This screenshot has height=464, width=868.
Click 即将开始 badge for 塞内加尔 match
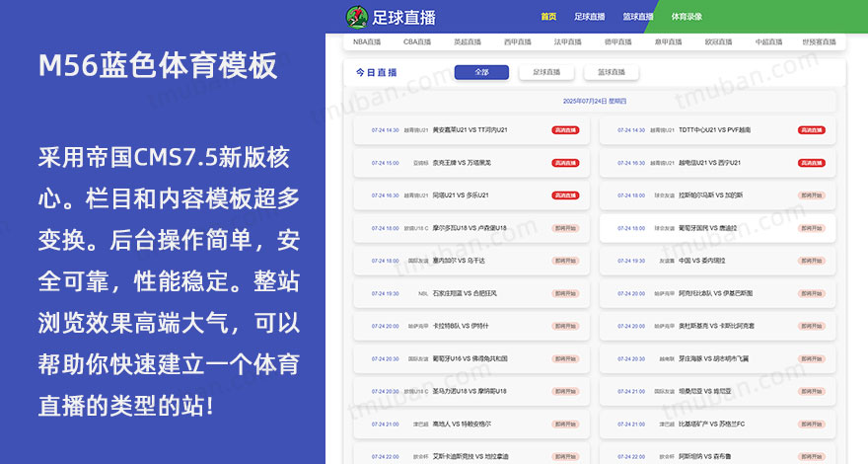tap(565, 261)
